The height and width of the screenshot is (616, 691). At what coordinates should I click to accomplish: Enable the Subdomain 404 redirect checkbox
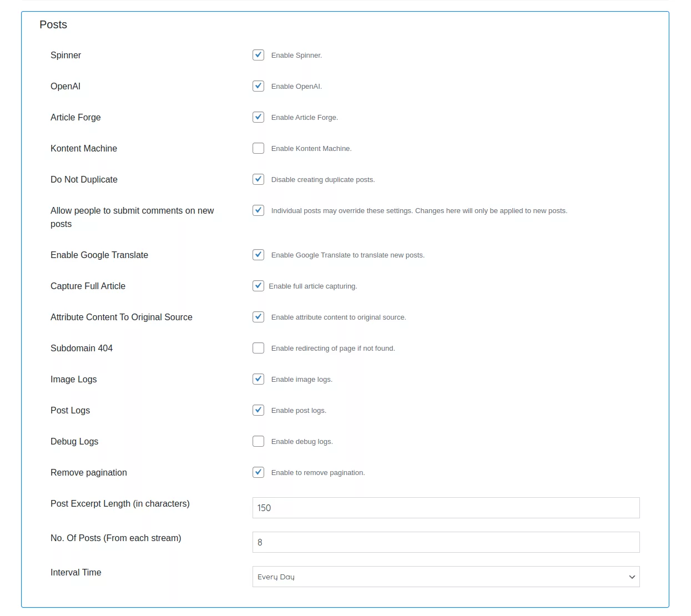258,348
